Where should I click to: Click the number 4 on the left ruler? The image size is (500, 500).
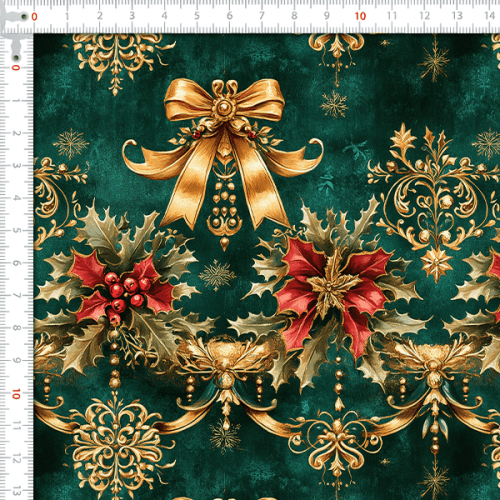(x=16, y=198)
